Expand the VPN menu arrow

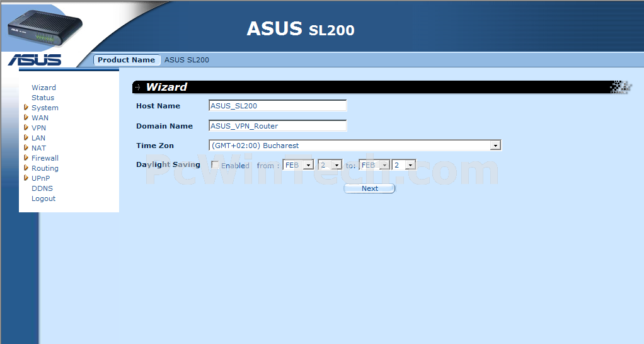click(26, 128)
